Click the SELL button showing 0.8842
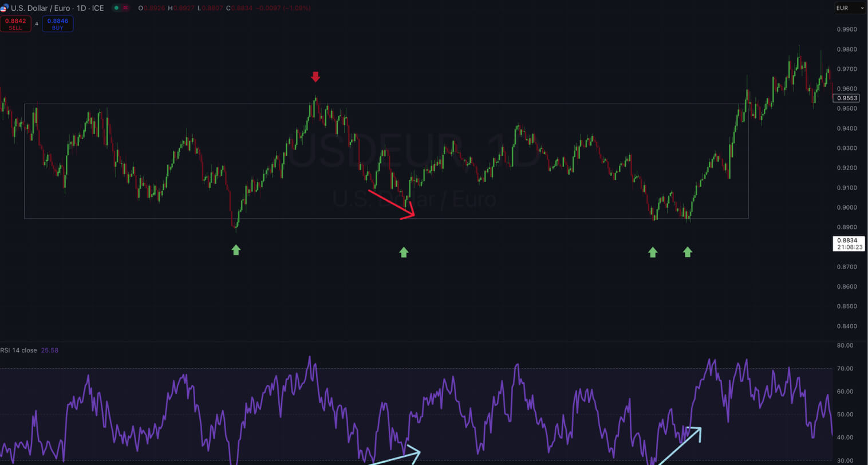 [15, 23]
